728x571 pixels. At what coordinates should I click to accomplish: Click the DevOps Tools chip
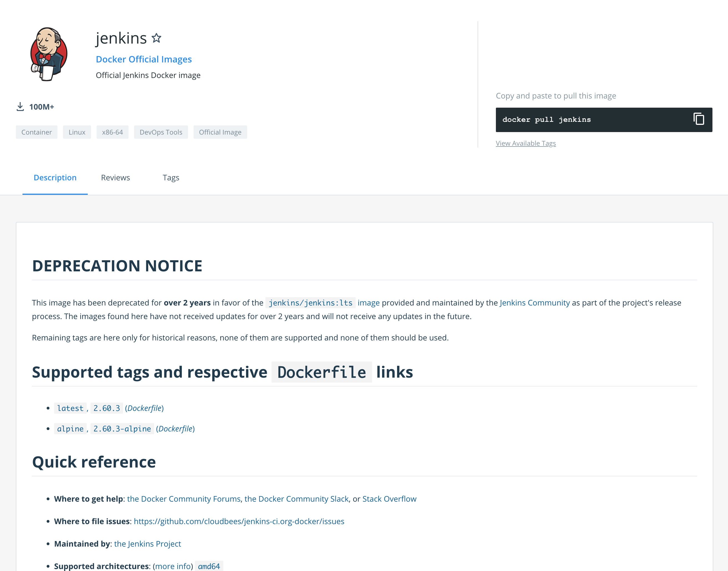click(x=160, y=132)
